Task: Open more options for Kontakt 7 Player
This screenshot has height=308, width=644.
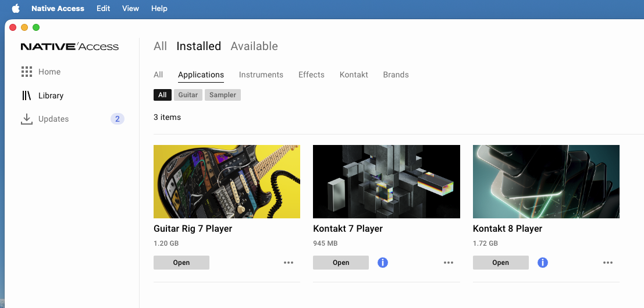Action: (449, 263)
